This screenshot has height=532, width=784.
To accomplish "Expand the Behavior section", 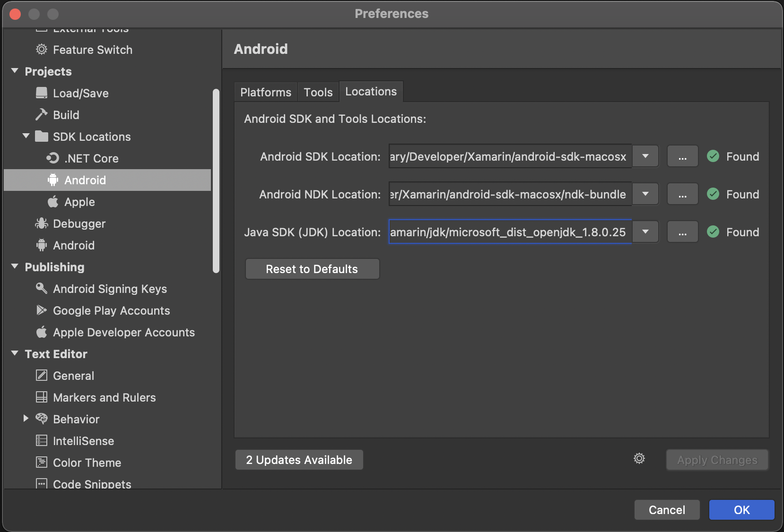I will (x=26, y=419).
